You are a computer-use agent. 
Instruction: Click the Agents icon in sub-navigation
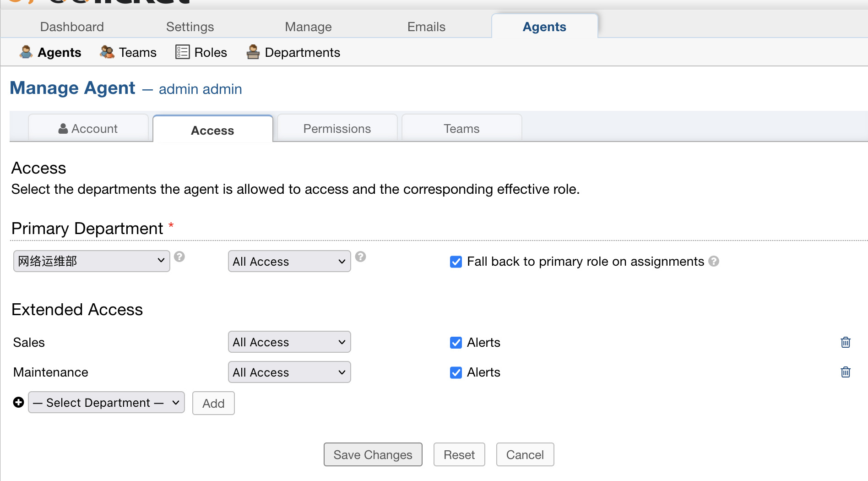click(26, 52)
